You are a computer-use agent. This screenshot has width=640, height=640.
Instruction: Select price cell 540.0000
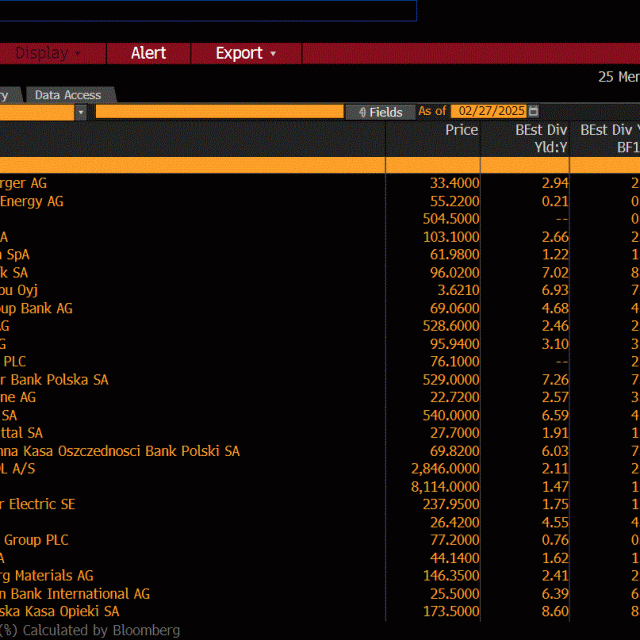pyautogui.click(x=451, y=415)
